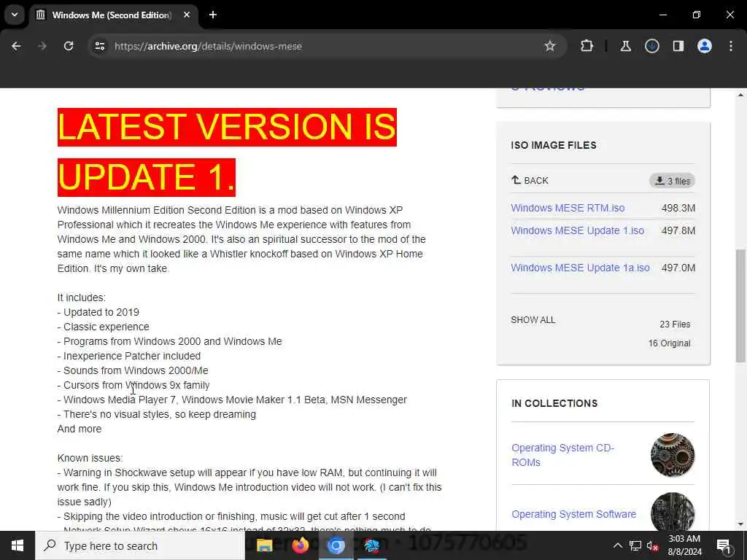Open the blue app next to Chrome
Image resolution: width=747 pixels, height=560 pixels.
[371, 545]
